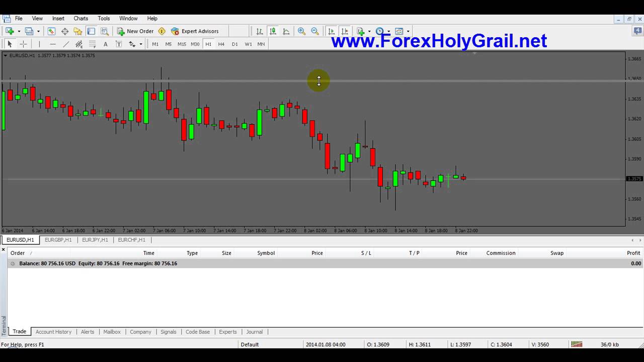Select the Arrows drawing tool
This screenshot has height=362, width=644.
(x=132, y=44)
